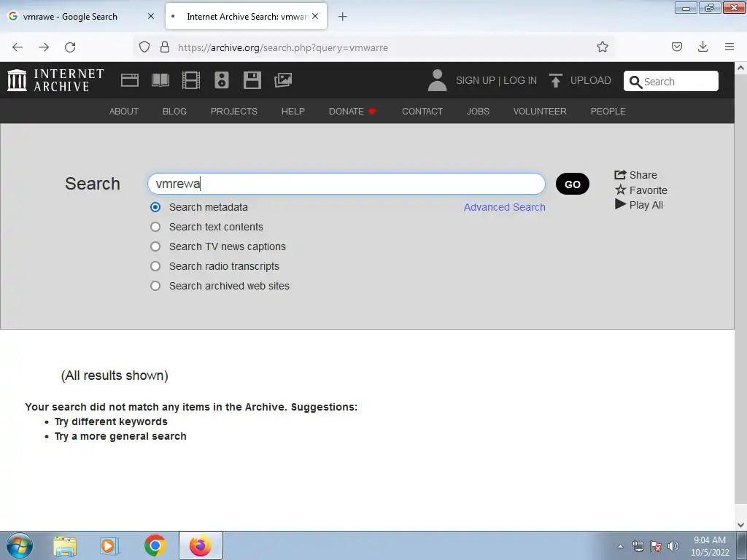Viewport: 747px width, 560px height.
Task: Click the top-right header Search box
Action: coord(671,81)
